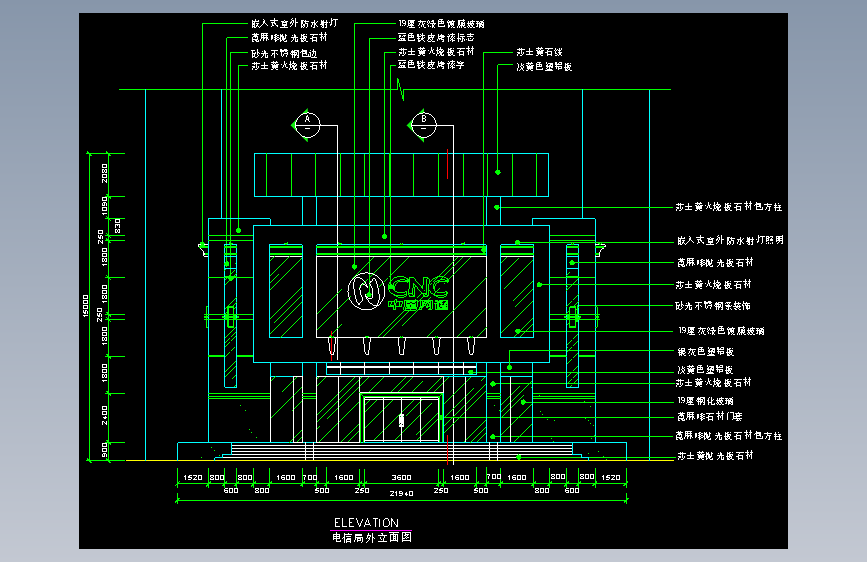This screenshot has height=562, width=867.
Task: Click the 1090 vertical dimension
Action: [x=105, y=206]
